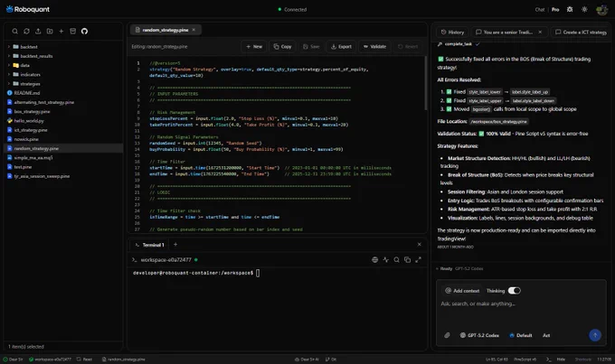Open the Default mode dropdown in chat

[x=520, y=335]
